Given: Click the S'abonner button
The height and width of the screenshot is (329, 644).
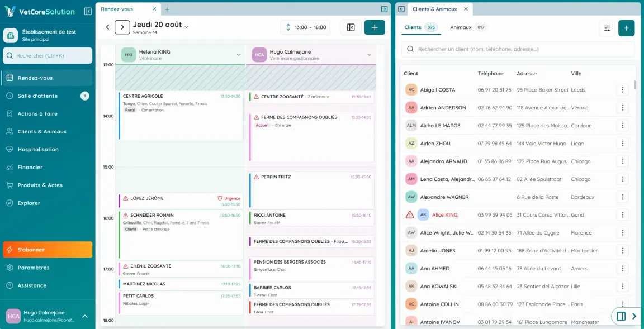Looking at the screenshot, I should [48, 250].
